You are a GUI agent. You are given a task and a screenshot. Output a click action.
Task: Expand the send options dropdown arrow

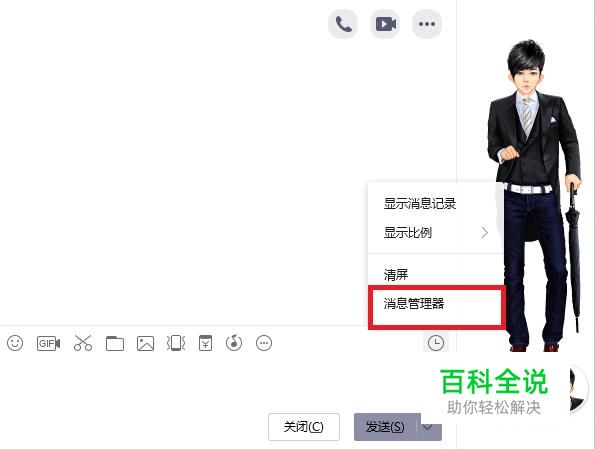pos(429,427)
